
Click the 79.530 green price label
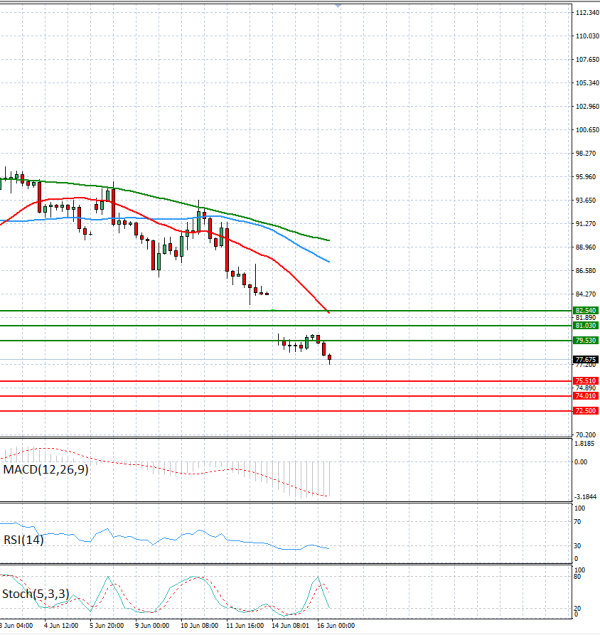(x=586, y=341)
